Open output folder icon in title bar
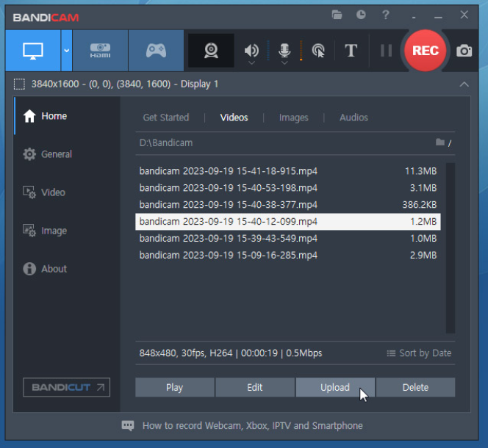Viewport: 488px width, 448px height. (x=337, y=15)
